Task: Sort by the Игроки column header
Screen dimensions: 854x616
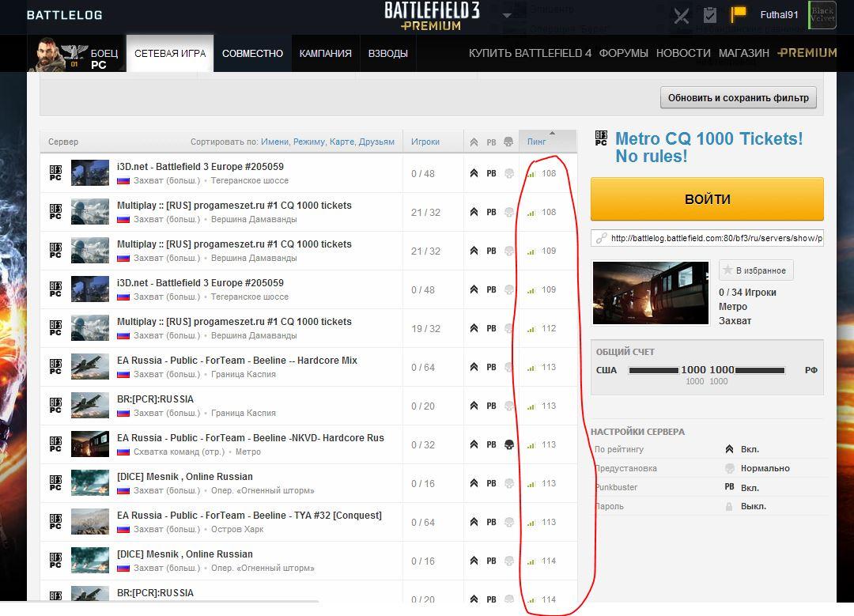Action: [x=425, y=142]
